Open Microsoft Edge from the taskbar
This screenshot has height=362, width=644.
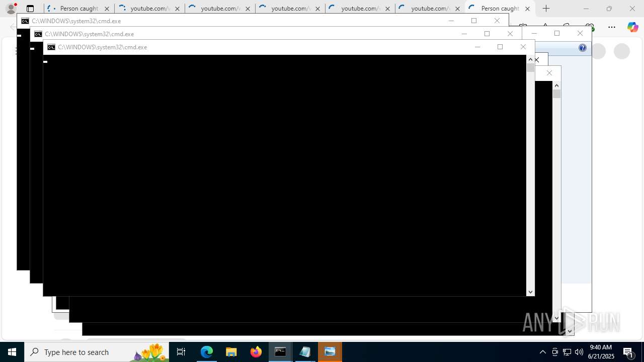pos(207,352)
